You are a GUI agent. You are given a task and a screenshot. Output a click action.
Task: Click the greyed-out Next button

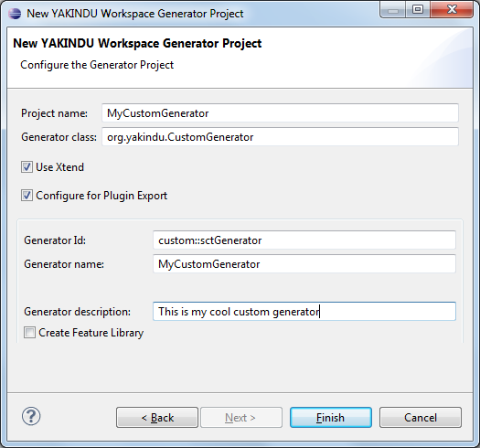tap(241, 418)
